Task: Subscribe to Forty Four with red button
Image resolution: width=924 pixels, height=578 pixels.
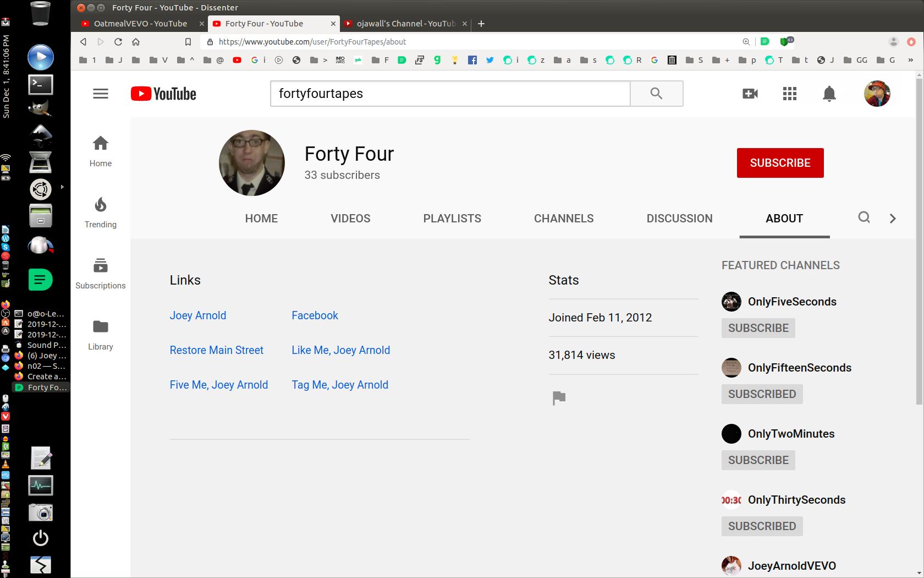Action: pos(780,163)
